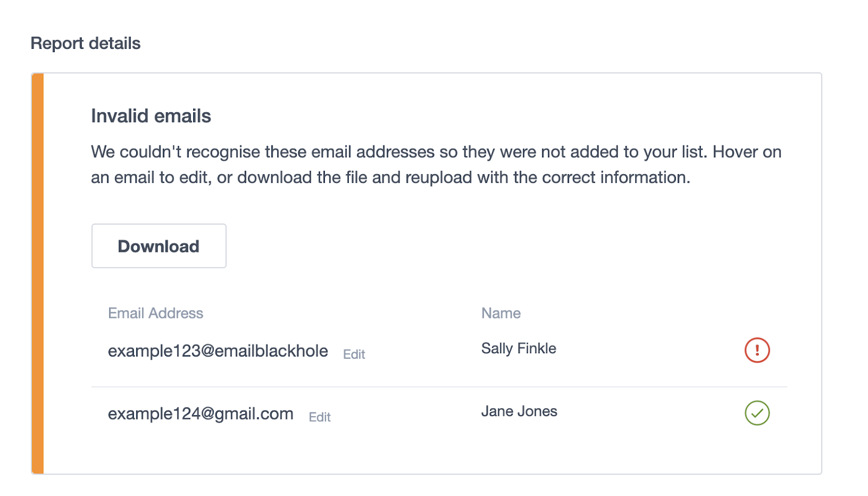Click empty area between Jane Jones and checkmark
Screen dimensions: 868x496
(x=651, y=412)
